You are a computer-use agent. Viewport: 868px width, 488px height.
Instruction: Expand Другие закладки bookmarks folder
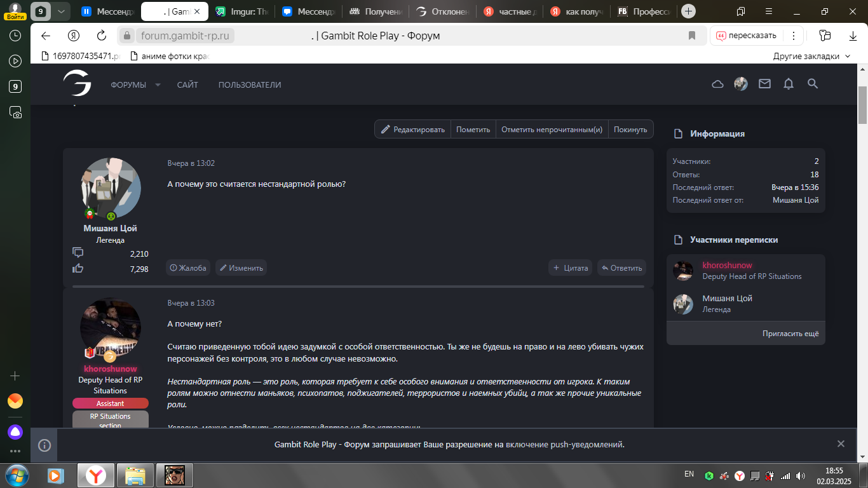coord(811,56)
